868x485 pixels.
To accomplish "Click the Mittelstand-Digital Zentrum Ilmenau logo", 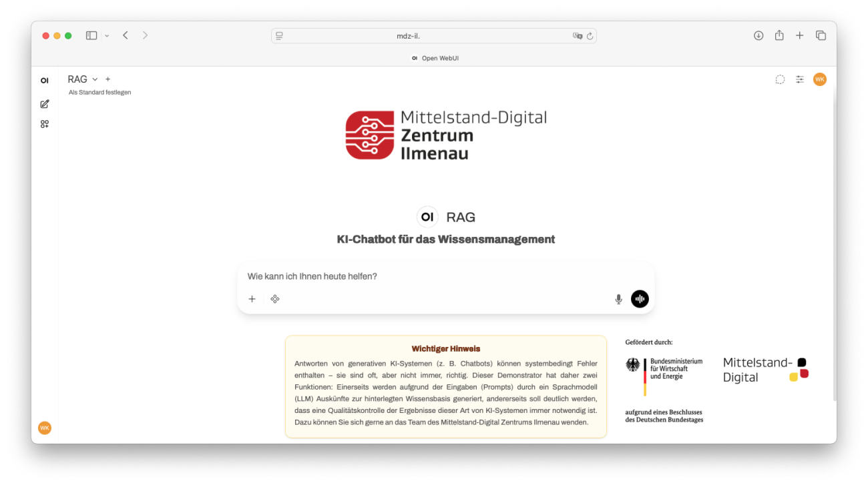I will pos(446,135).
